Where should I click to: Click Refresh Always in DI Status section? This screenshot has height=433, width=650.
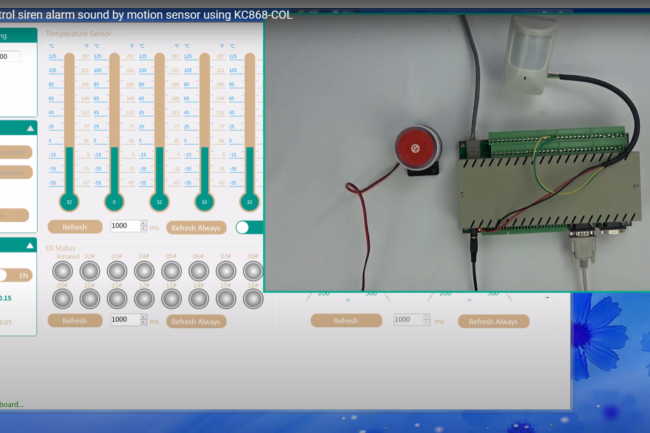(x=196, y=321)
